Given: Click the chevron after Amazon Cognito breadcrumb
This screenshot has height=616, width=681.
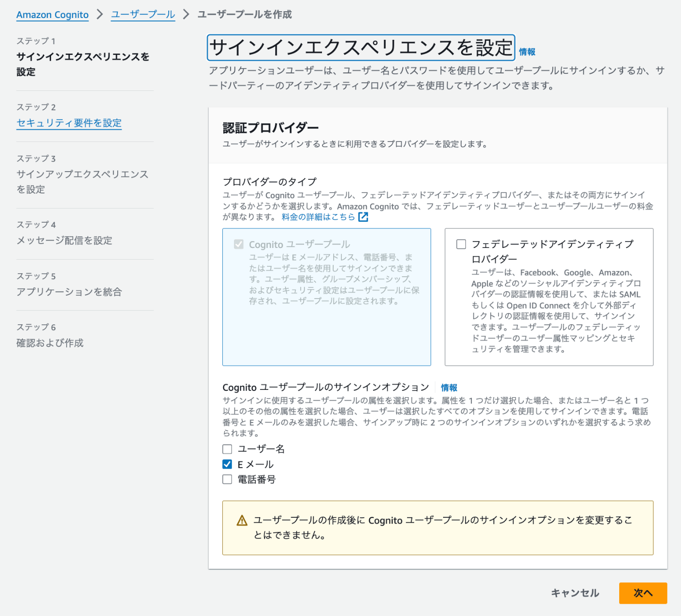Looking at the screenshot, I should click(100, 15).
